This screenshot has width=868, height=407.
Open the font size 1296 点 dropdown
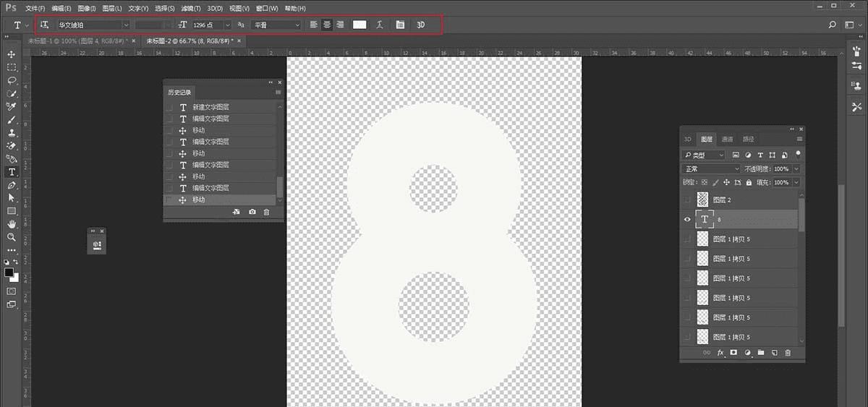point(227,25)
